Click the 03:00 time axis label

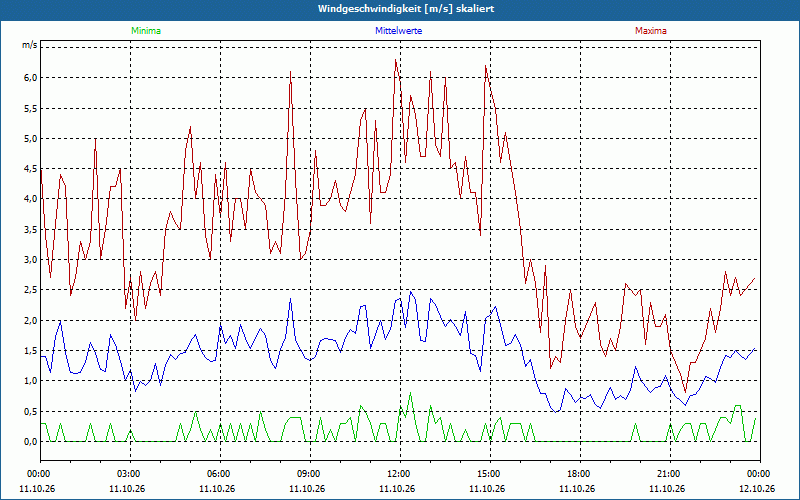[x=130, y=474]
